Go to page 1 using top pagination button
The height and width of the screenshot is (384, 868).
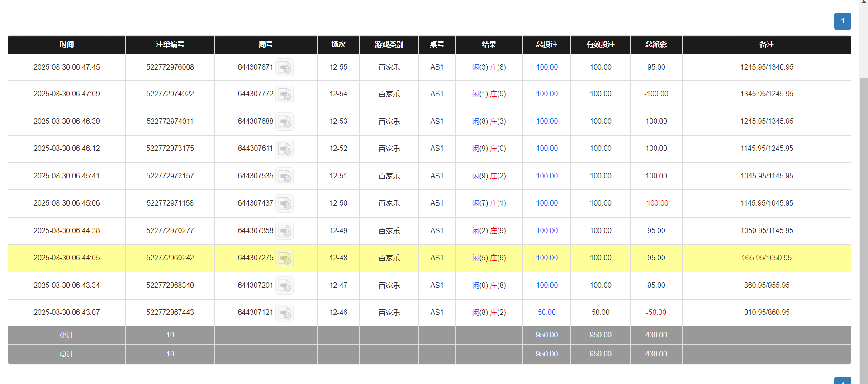[x=842, y=21]
